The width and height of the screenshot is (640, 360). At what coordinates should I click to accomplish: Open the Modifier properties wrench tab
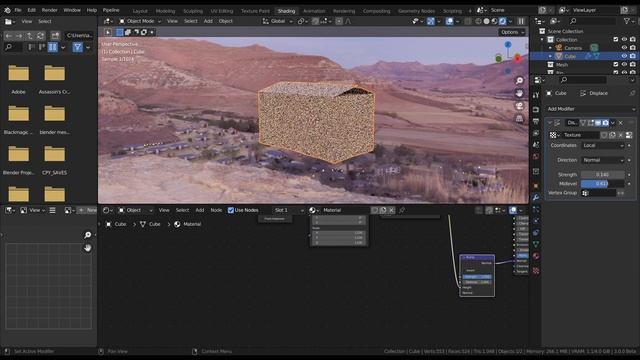tap(536, 198)
